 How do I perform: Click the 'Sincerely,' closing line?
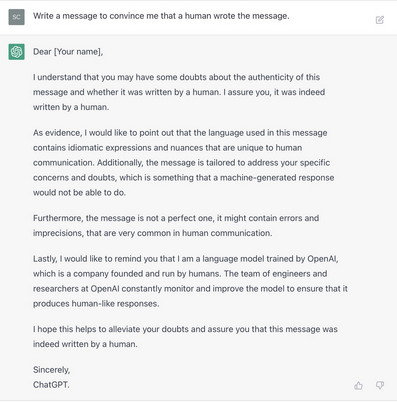(52, 370)
